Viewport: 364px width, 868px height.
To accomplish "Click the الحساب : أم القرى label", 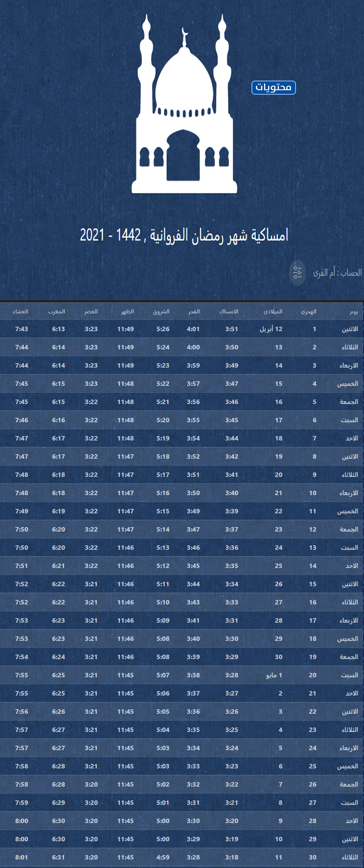I will tap(337, 273).
